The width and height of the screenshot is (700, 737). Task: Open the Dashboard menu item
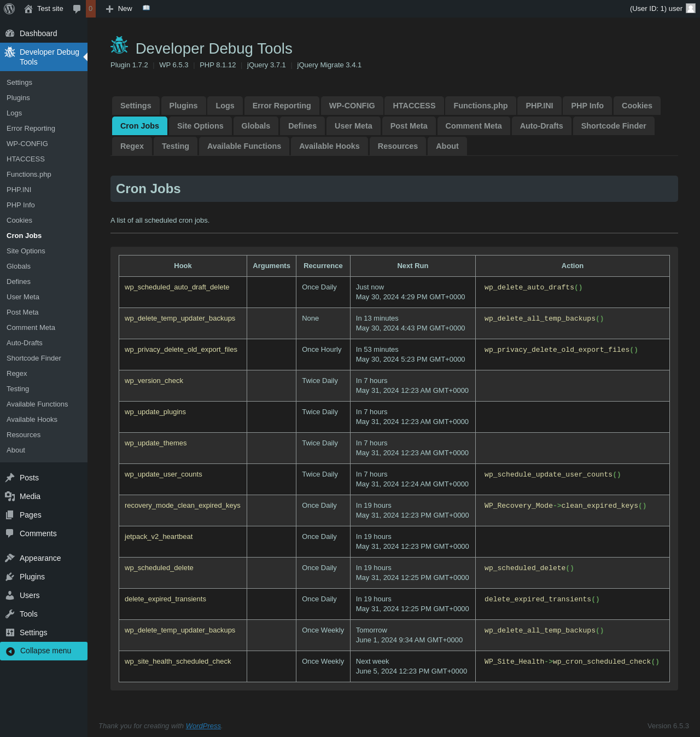38,33
